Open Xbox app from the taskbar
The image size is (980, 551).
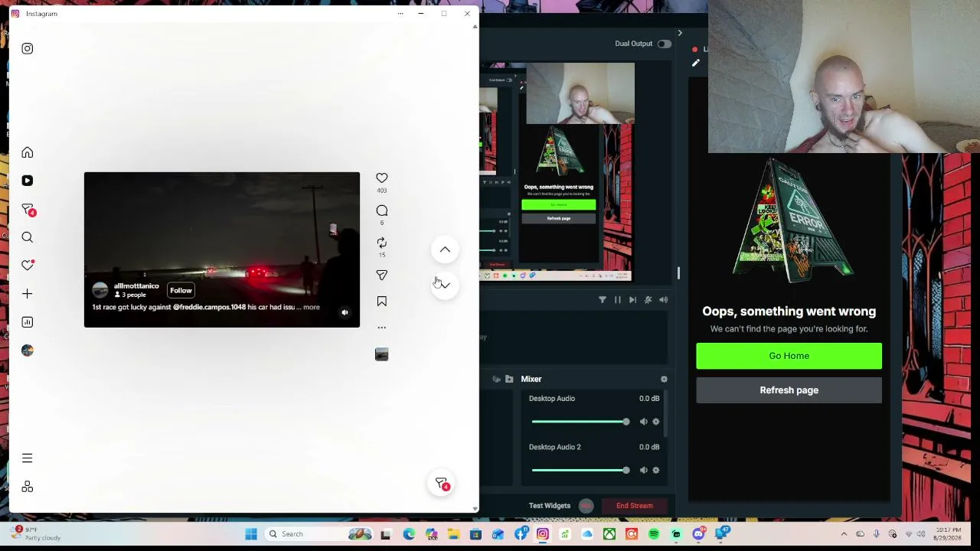tap(609, 534)
